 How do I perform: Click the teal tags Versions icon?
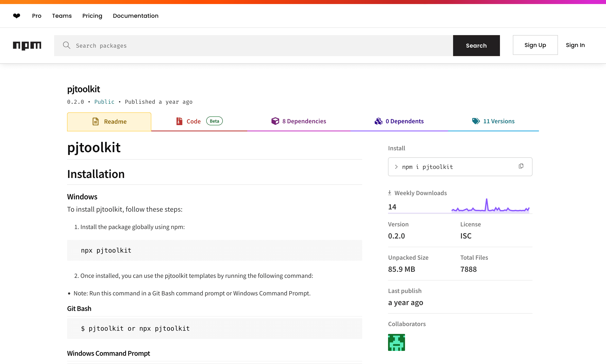[476, 121]
